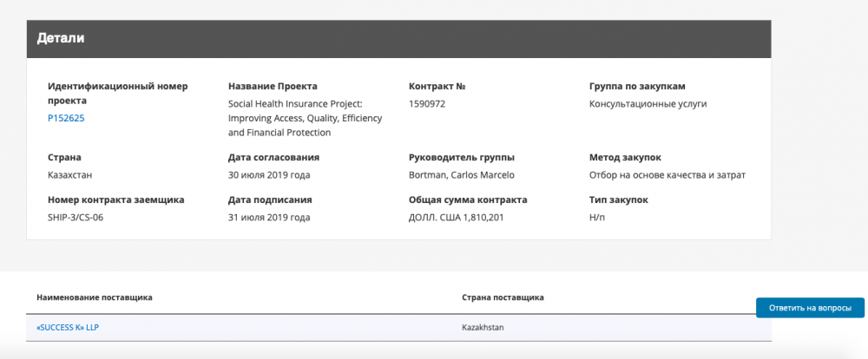This screenshot has width=868, height=359.
Task: Click the 'Консультационные услуги' procurement group value
Action: 648,103
